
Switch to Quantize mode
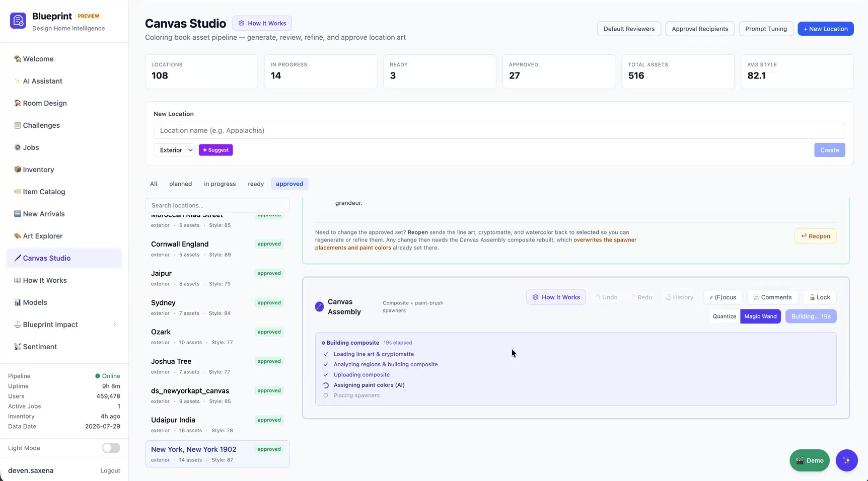[x=725, y=316]
